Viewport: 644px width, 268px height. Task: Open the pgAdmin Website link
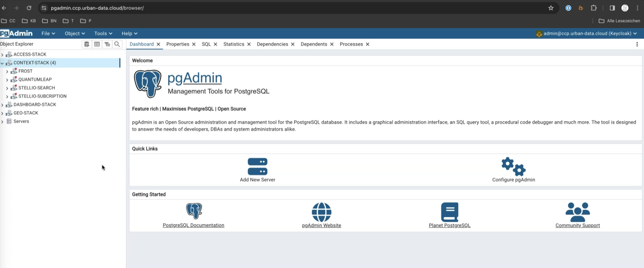coord(321,225)
